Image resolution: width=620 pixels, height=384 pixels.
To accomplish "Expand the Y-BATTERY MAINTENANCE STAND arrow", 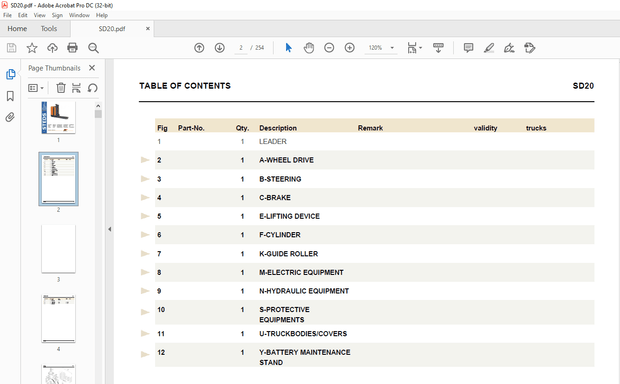I will coord(145,354).
